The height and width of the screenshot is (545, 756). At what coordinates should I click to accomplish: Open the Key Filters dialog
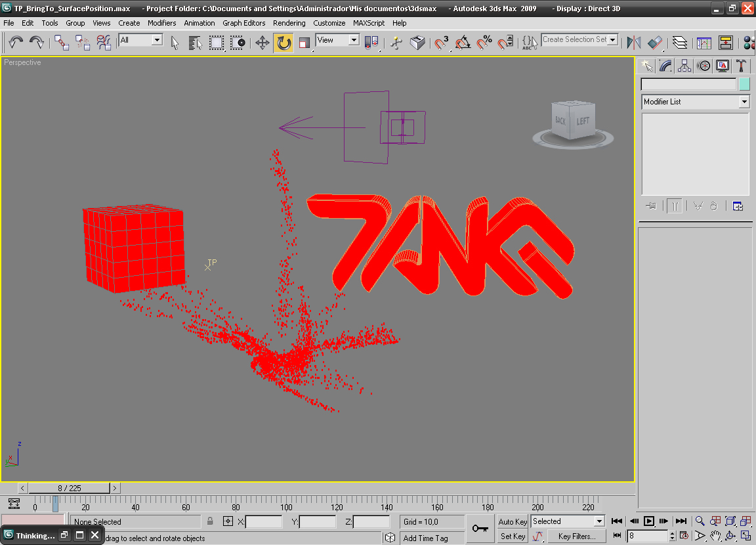[577, 536]
